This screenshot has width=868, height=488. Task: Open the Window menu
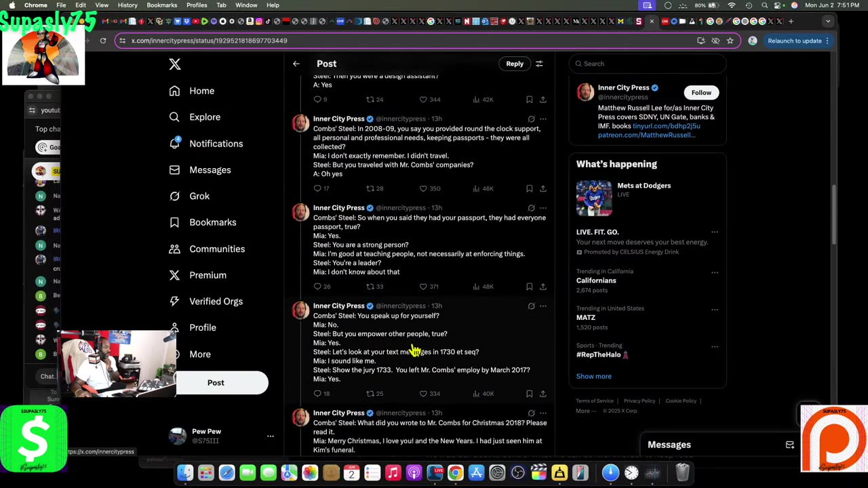(x=246, y=5)
